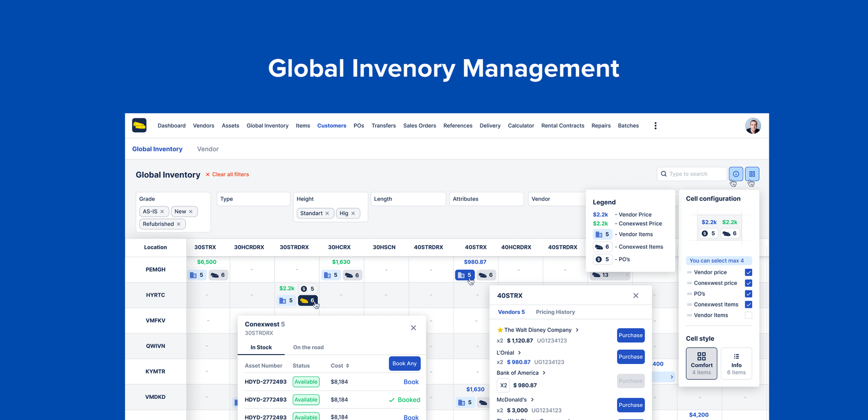This screenshot has height=420, width=868.
Task: Switch to the Vendor sub-tab
Action: tap(208, 149)
